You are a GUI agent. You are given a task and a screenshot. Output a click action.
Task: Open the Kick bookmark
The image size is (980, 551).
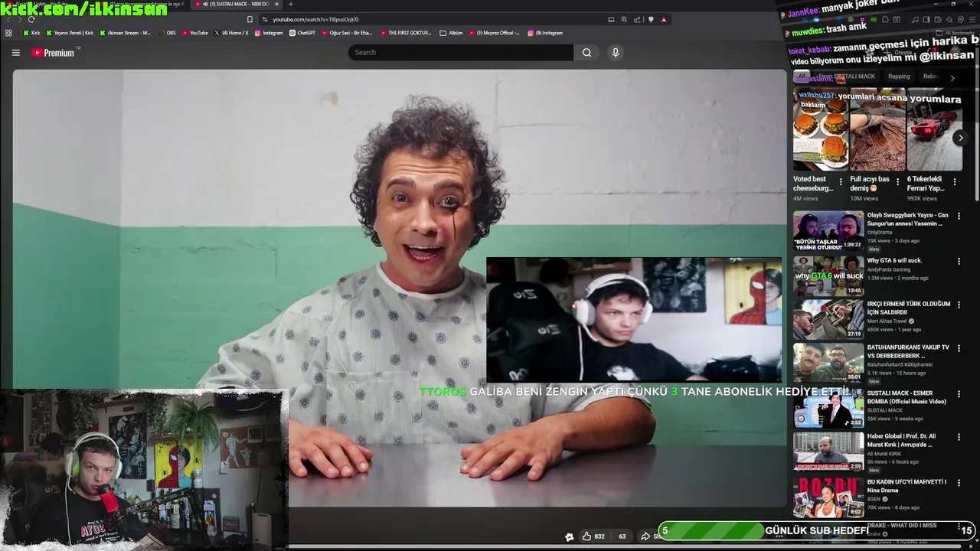click(31, 33)
